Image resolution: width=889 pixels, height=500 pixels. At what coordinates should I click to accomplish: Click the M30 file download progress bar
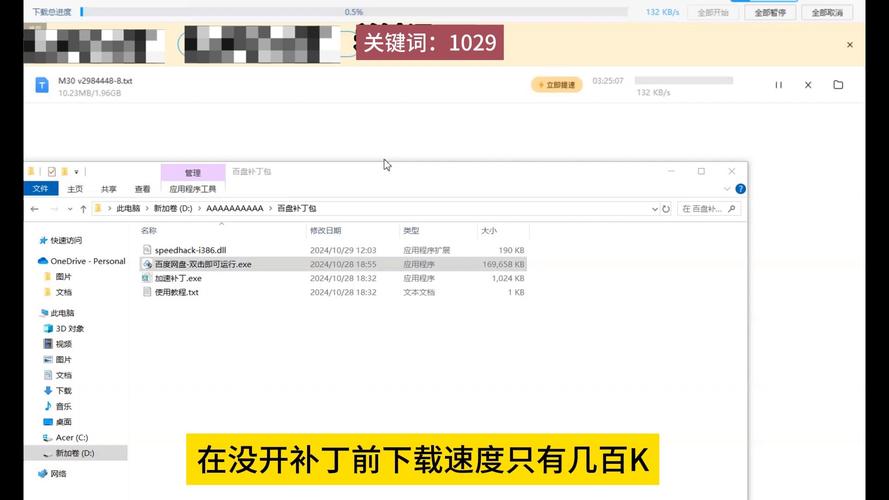(x=684, y=80)
